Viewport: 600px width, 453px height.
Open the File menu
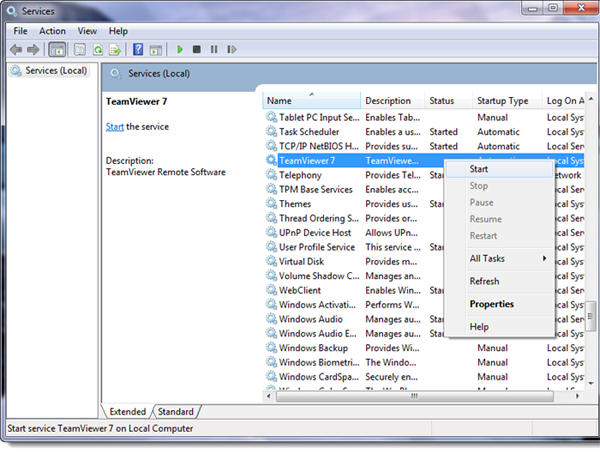[20, 31]
